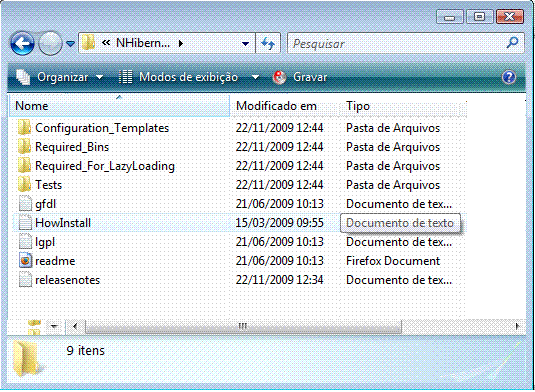The height and width of the screenshot is (392, 535).
Task: Click the scrollbar left arrow
Action: tap(75, 326)
